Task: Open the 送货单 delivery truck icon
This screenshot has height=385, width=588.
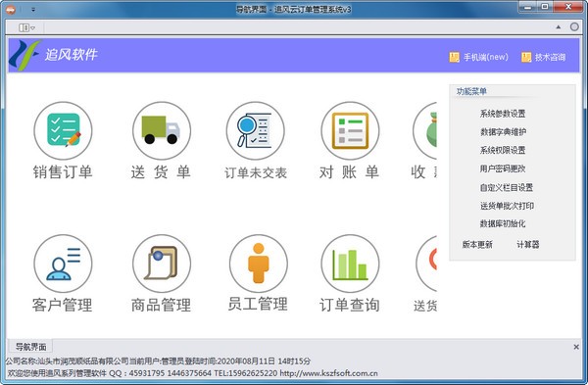Action: [x=162, y=131]
